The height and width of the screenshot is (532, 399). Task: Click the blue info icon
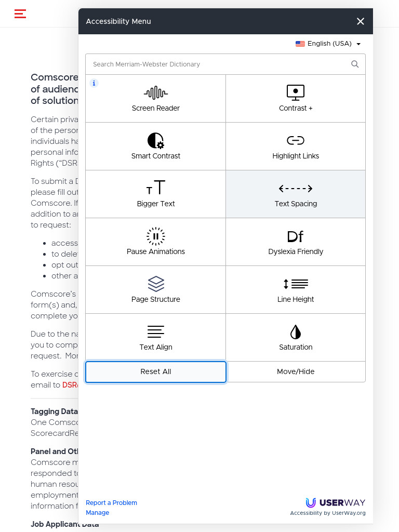pos(94,83)
